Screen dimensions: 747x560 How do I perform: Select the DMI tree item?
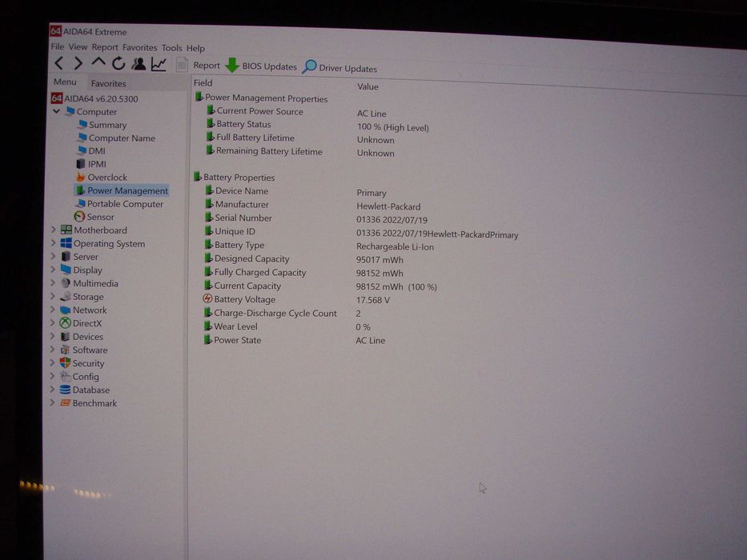pyautogui.click(x=91, y=151)
